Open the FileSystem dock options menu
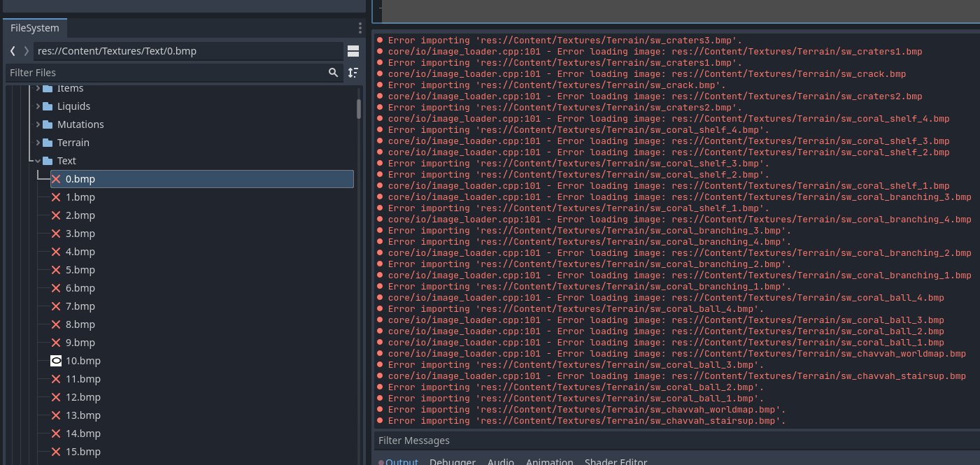Image resolution: width=980 pixels, height=465 pixels. pyautogui.click(x=360, y=28)
